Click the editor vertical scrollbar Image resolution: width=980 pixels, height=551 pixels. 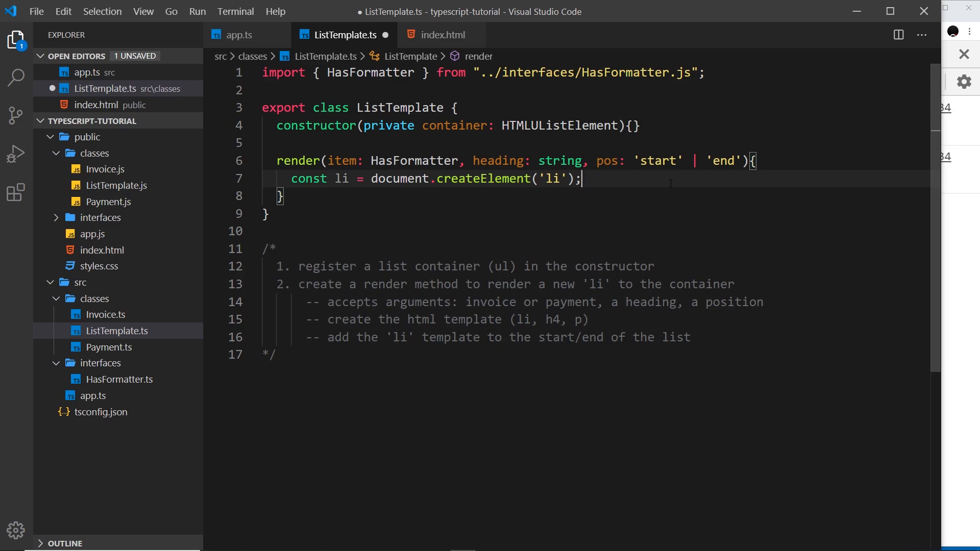pos(935,217)
